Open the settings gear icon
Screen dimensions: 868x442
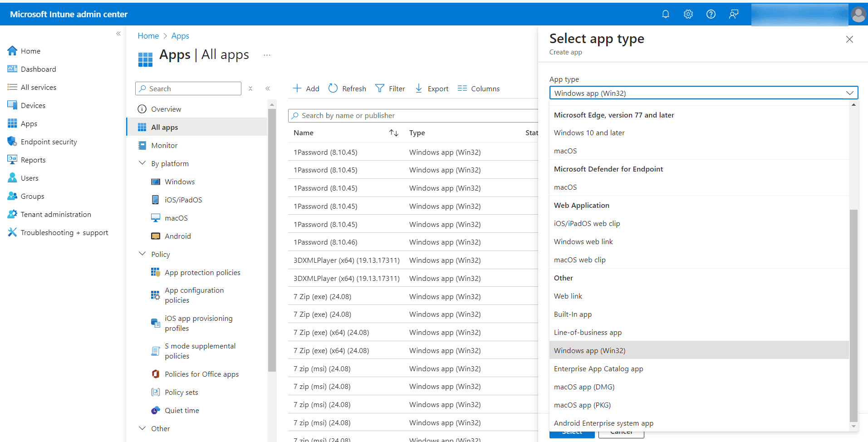[x=688, y=14]
